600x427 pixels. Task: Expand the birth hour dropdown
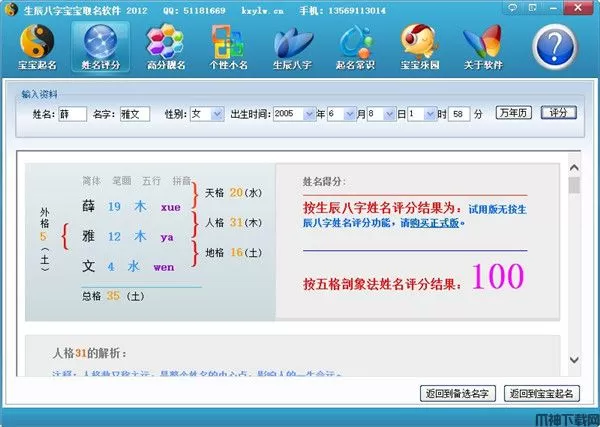[430, 114]
